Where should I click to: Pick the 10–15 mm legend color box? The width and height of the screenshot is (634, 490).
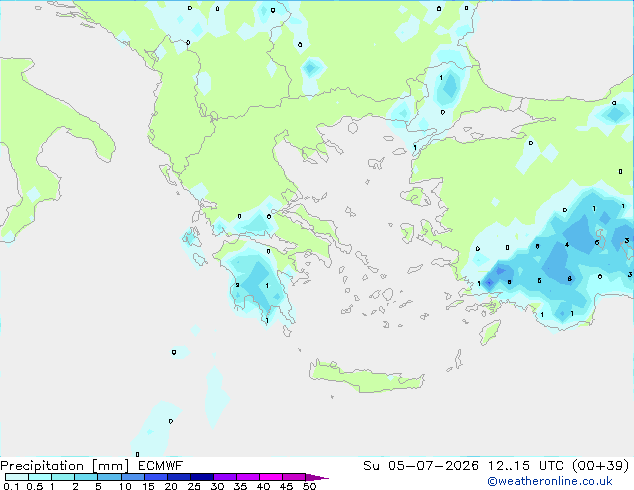[x=132, y=477]
